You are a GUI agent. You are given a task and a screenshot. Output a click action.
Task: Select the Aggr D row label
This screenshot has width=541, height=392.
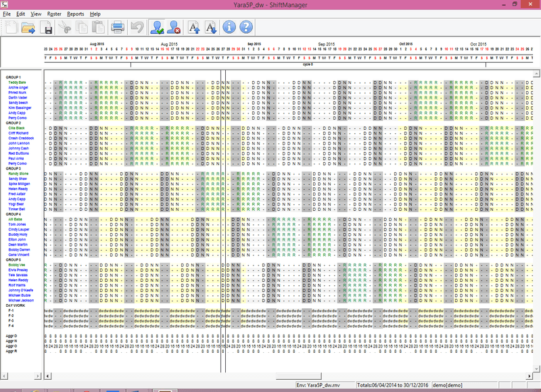point(11,336)
